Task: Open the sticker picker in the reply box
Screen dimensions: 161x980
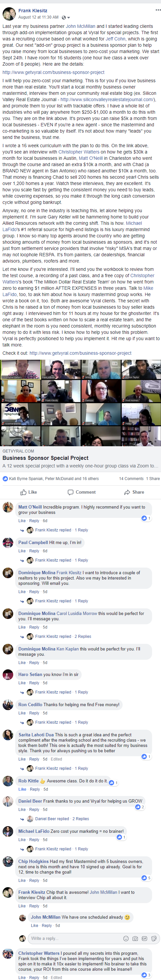Action: point(154,939)
